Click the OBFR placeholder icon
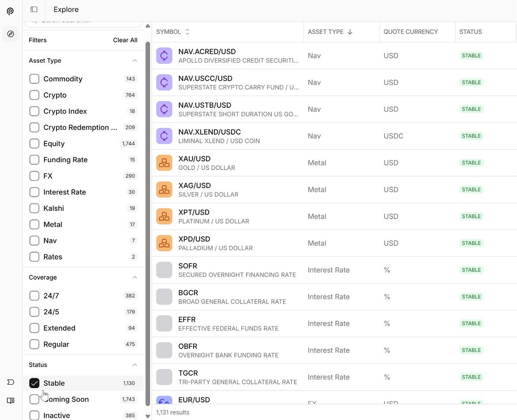 [x=164, y=350]
